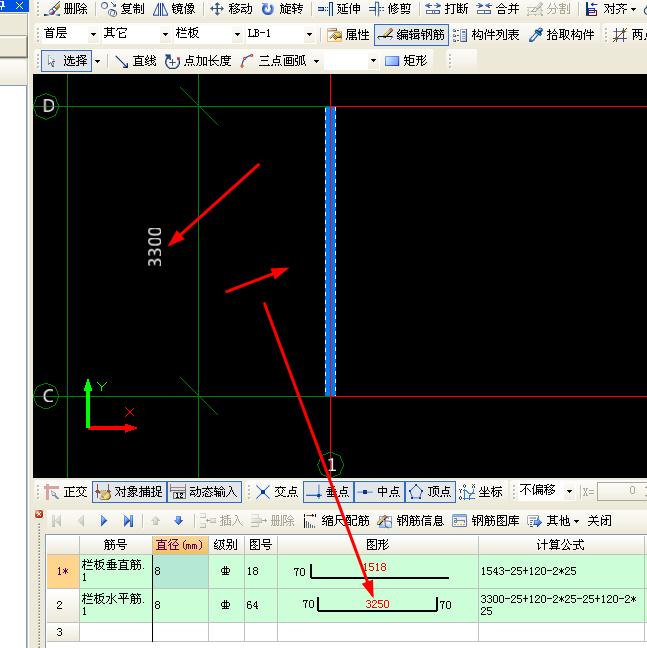Click the 栏板水平筋.1 name cell
The width and height of the screenshot is (647, 648).
(x=116, y=605)
